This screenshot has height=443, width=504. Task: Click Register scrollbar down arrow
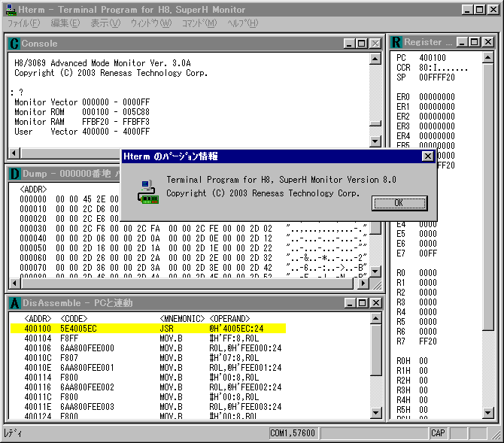point(488,412)
